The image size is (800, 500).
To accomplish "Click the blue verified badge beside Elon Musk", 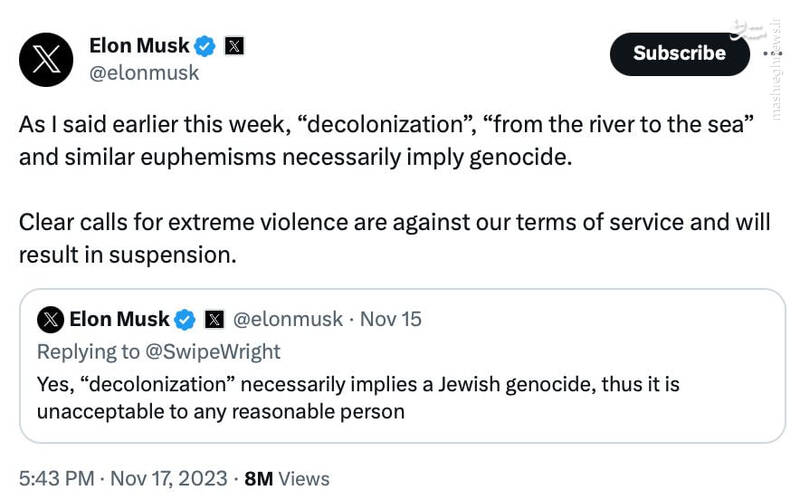I will tap(205, 45).
